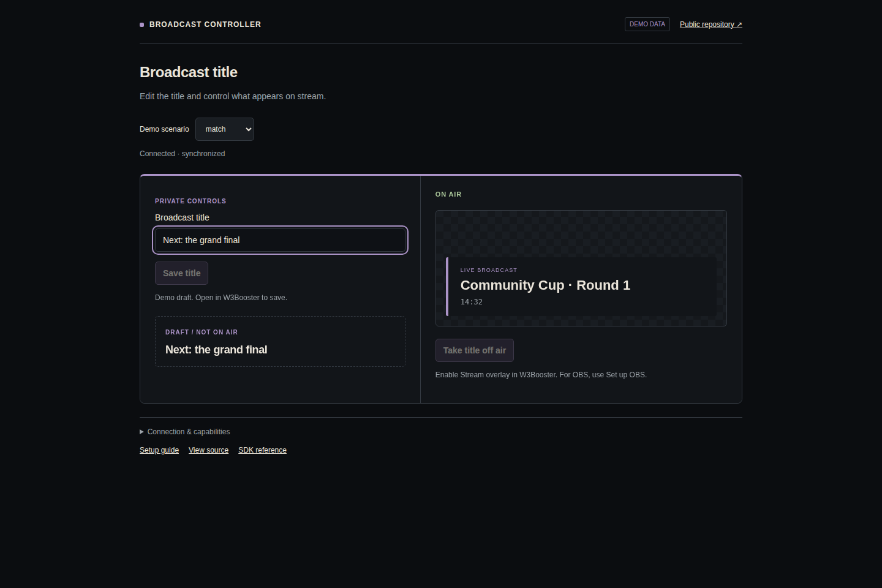Click the Edit the title subtitle text
This screenshot has width=882, height=588.
(233, 96)
